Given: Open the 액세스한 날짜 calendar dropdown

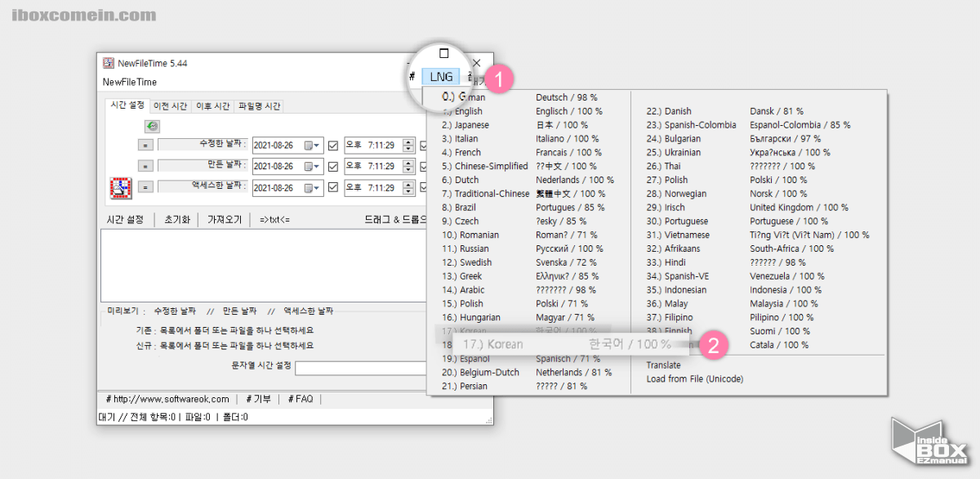Looking at the screenshot, I should point(313,187).
